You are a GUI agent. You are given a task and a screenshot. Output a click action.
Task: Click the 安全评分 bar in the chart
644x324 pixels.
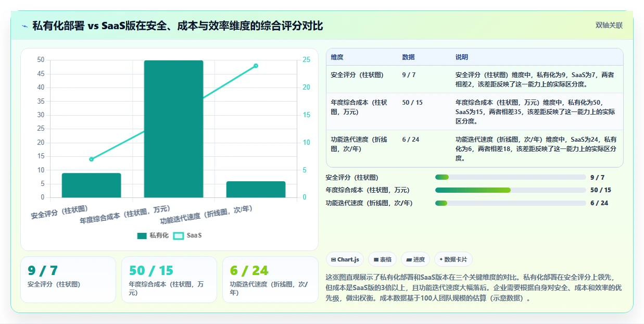pyautogui.click(x=91, y=185)
